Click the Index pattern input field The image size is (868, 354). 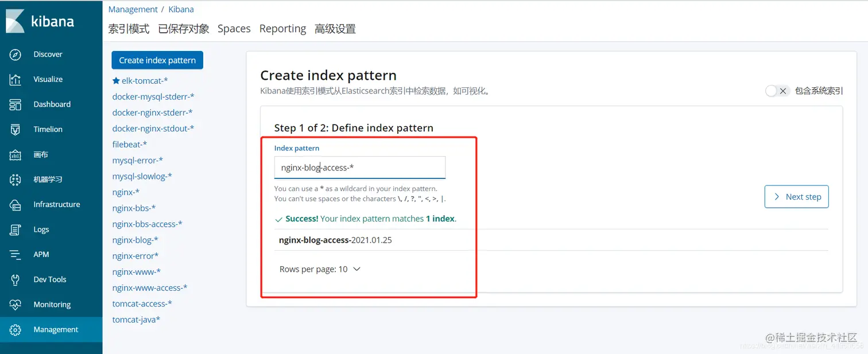pos(360,168)
